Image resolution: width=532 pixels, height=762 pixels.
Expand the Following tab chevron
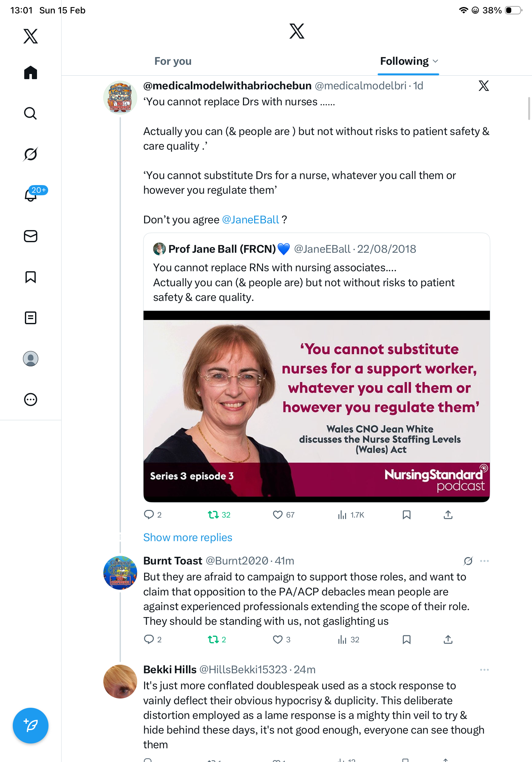pos(435,61)
